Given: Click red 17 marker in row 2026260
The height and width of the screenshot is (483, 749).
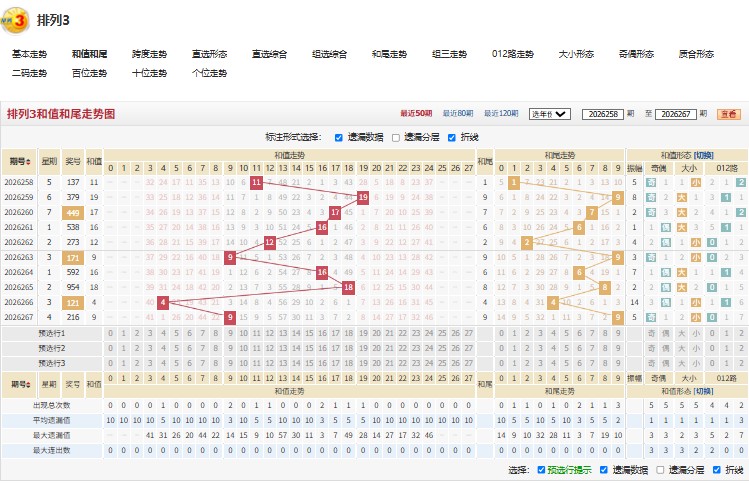Looking at the screenshot, I should [x=335, y=212].
